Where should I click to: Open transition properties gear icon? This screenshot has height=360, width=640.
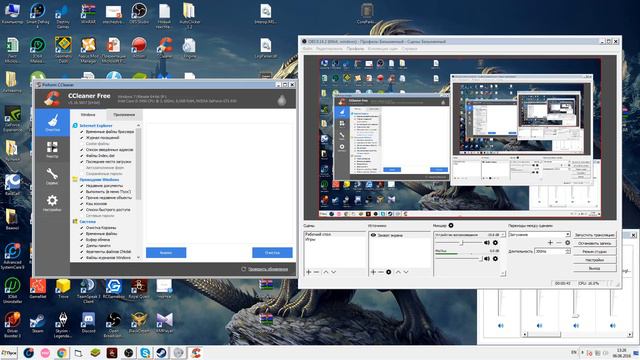coord(567,242)
